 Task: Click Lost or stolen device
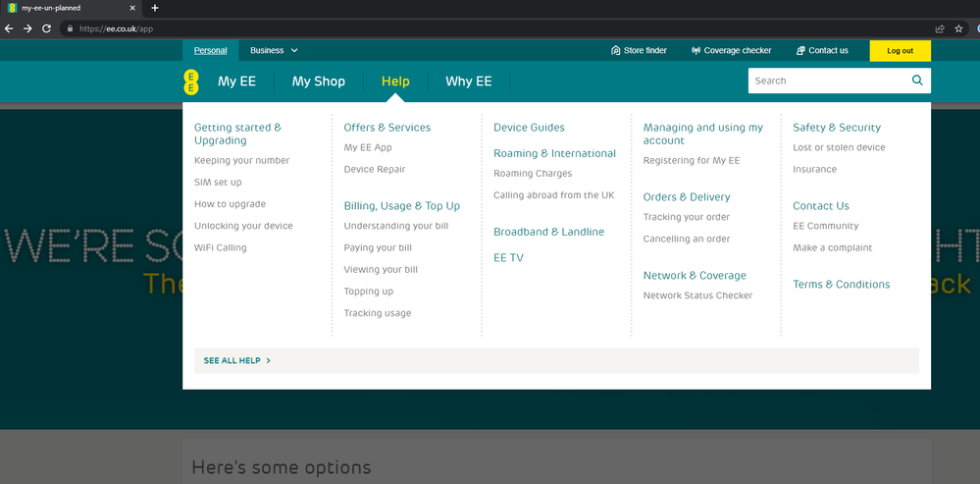click(840, 147)
